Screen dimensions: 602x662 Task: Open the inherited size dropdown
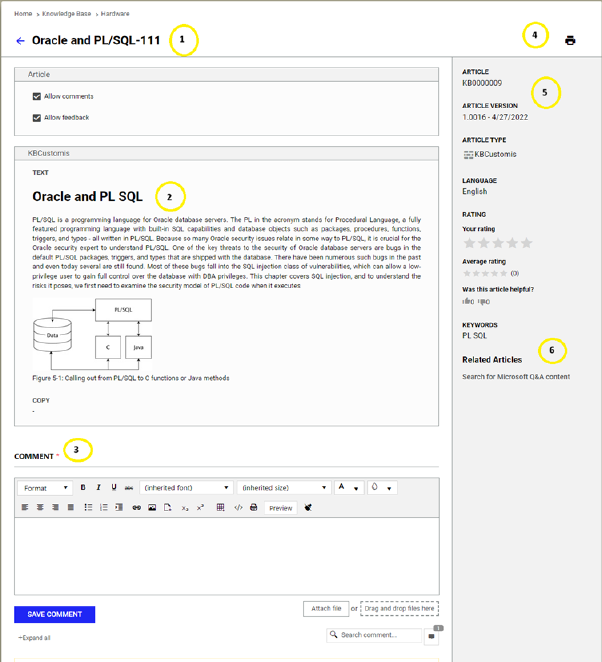pyautogui.click(x=283, y=488)
